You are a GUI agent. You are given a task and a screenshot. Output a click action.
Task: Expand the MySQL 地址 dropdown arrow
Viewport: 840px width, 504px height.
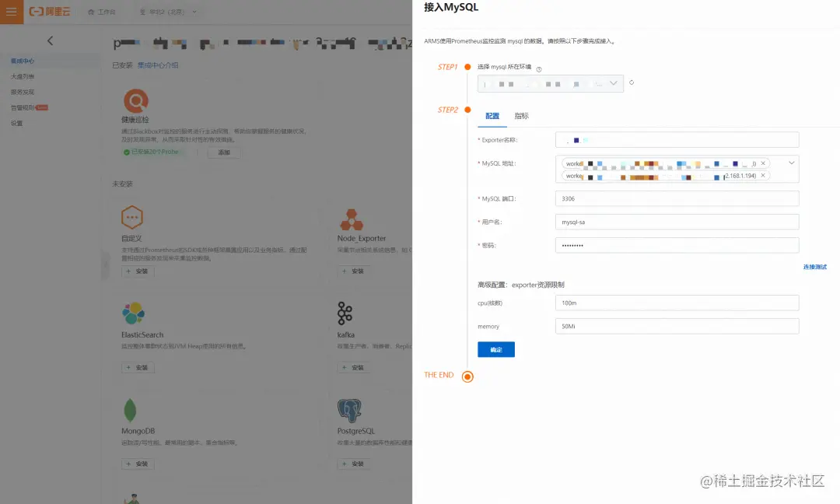click(791, 163)
